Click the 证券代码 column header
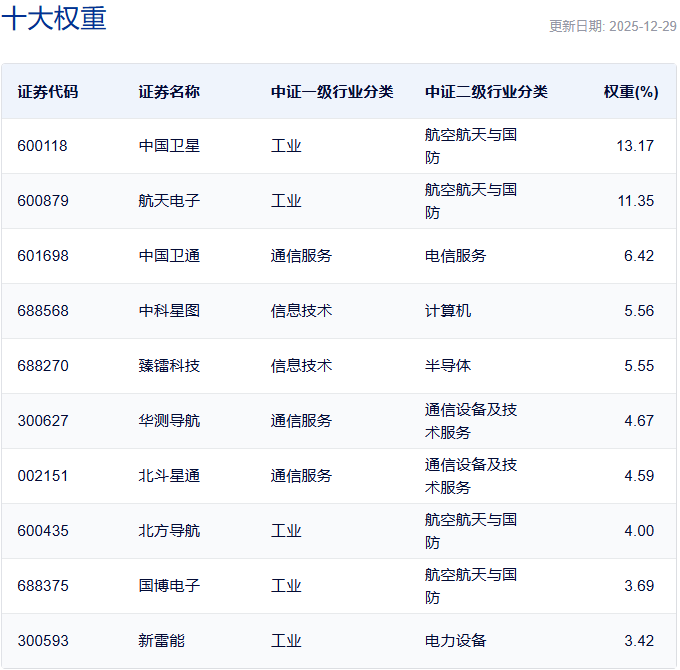 click(47, 91)
